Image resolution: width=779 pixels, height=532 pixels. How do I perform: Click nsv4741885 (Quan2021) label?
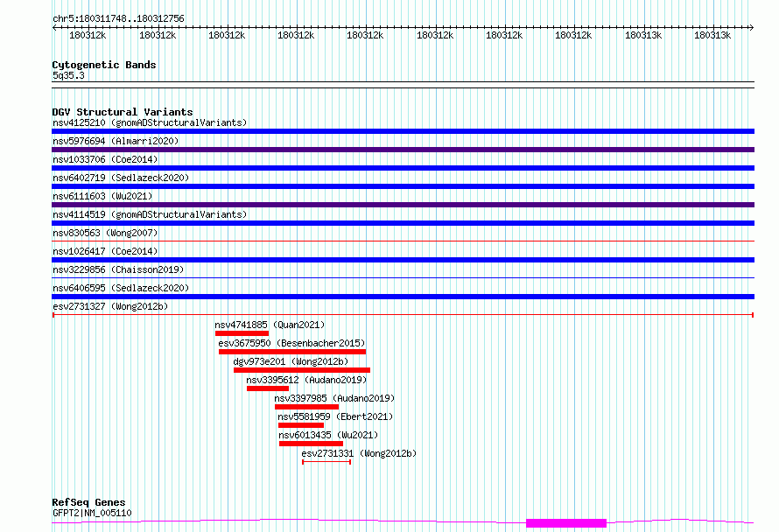(x=270, y=325)
